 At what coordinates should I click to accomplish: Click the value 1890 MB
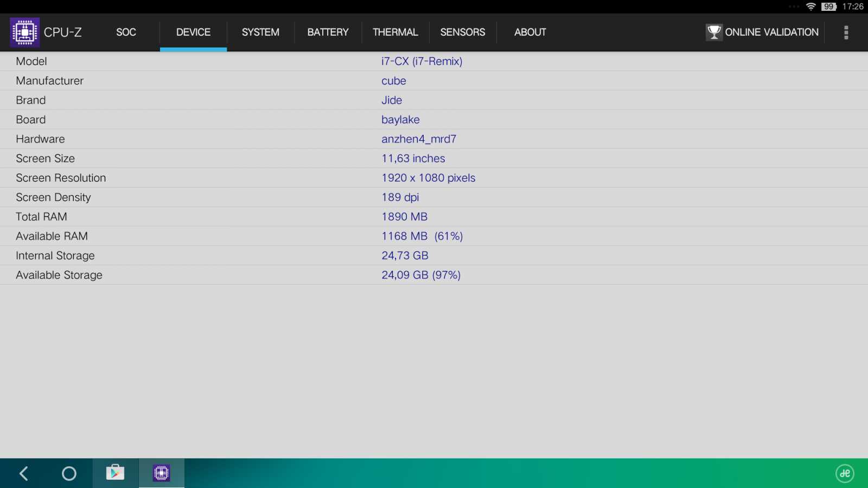tap(405, 217)
